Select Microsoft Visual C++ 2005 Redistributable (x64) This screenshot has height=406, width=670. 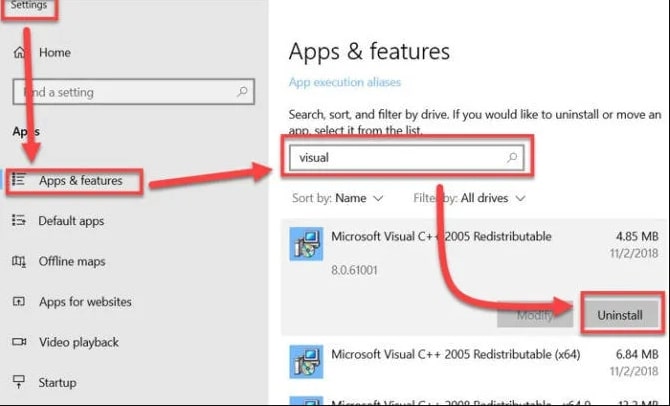tap(455, 354)
